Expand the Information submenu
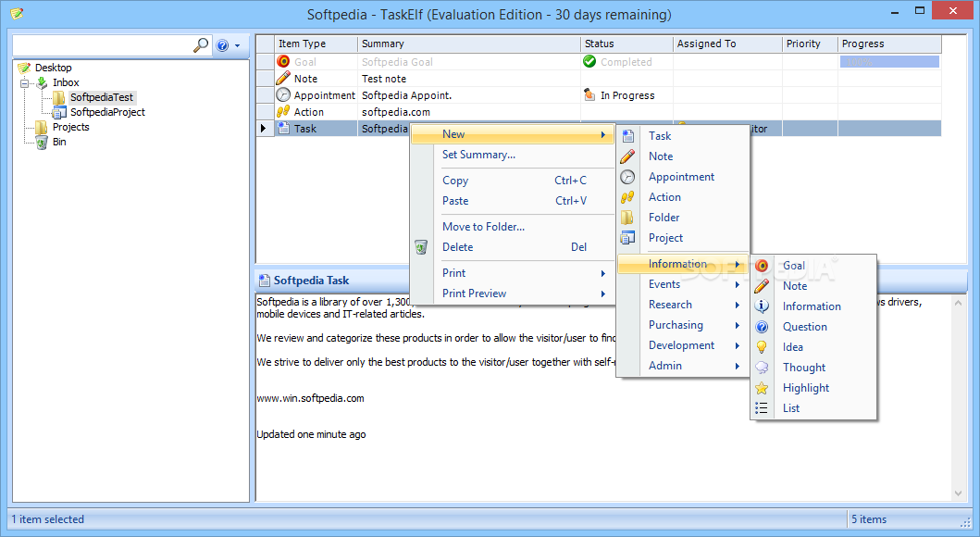 [683, 264]
